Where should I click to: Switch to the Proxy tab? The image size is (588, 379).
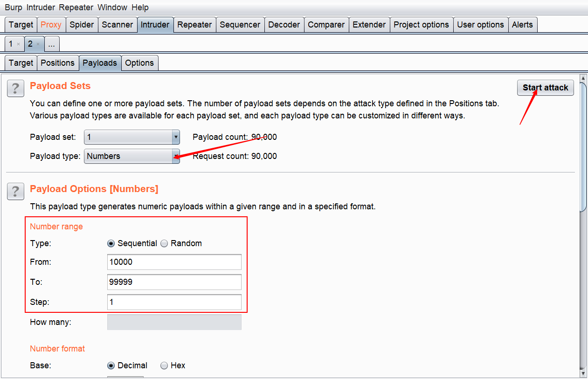[x=51, y=25]
